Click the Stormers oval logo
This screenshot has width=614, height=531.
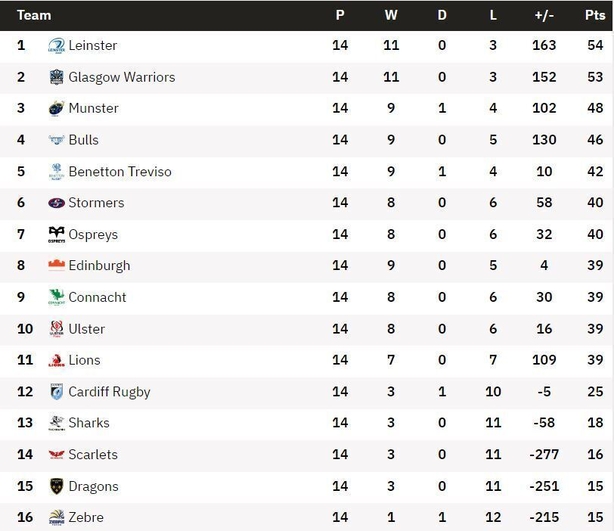(x=56, y=203)
